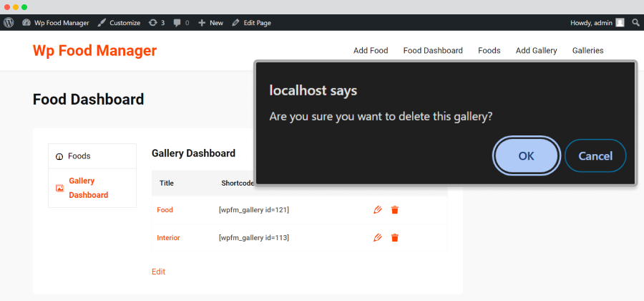Open the New content menu

[x=210, y=23]
